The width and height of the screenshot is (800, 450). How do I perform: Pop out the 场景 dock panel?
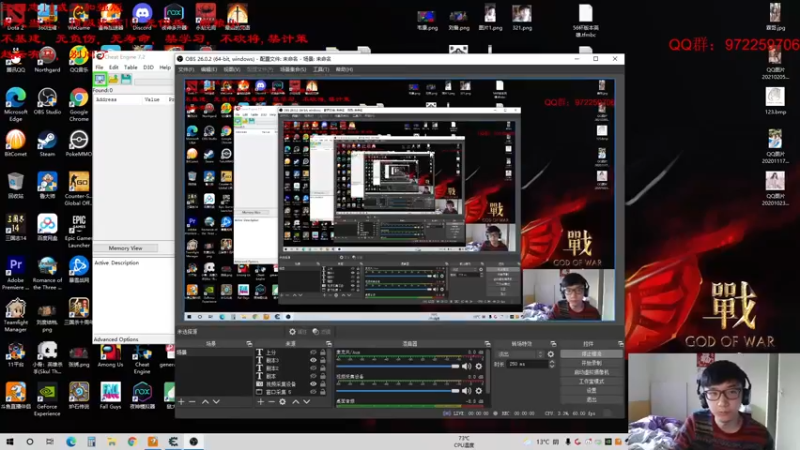pos(249,344)
